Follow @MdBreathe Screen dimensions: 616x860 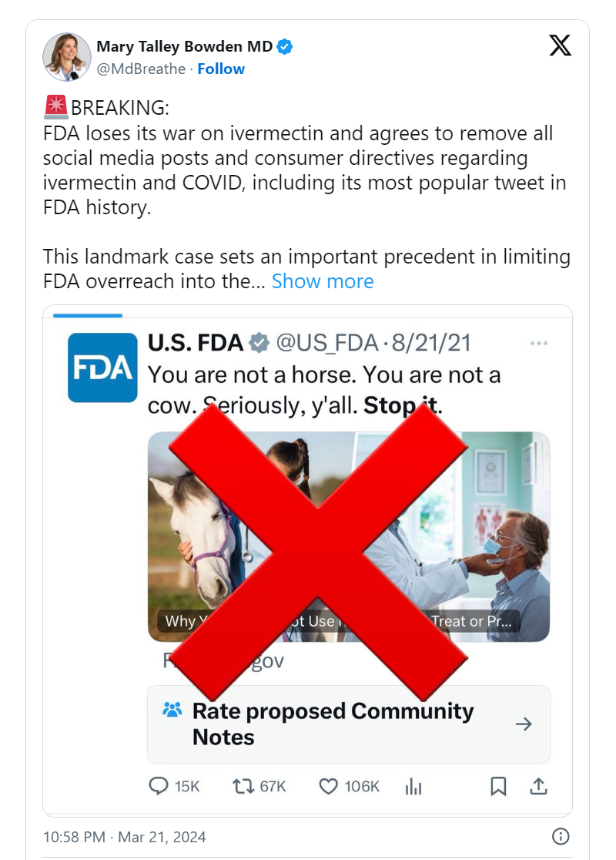click(x=221, y=69)
